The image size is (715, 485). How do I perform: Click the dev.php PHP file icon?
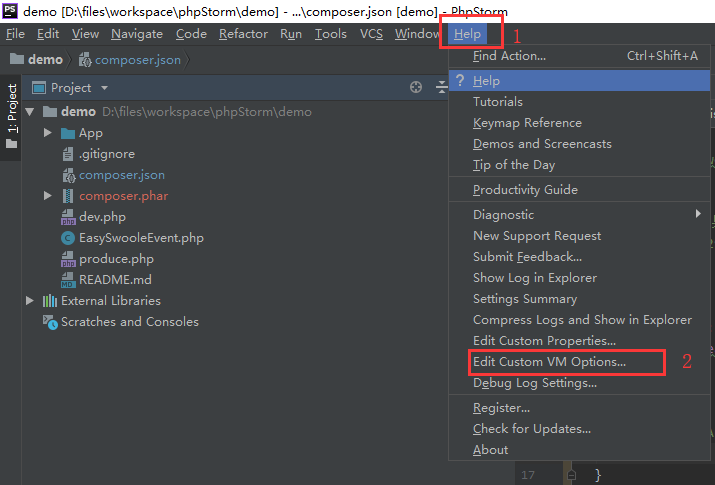point(68,217)
